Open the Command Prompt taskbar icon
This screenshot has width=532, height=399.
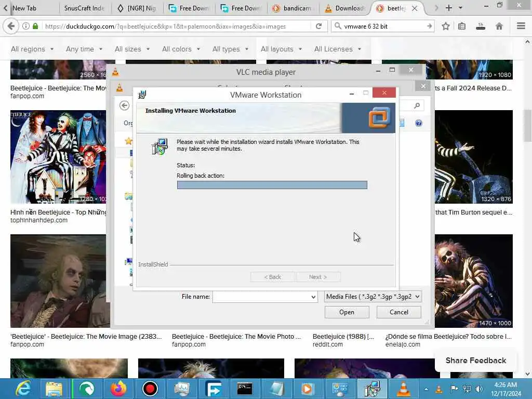pos(245,389)
